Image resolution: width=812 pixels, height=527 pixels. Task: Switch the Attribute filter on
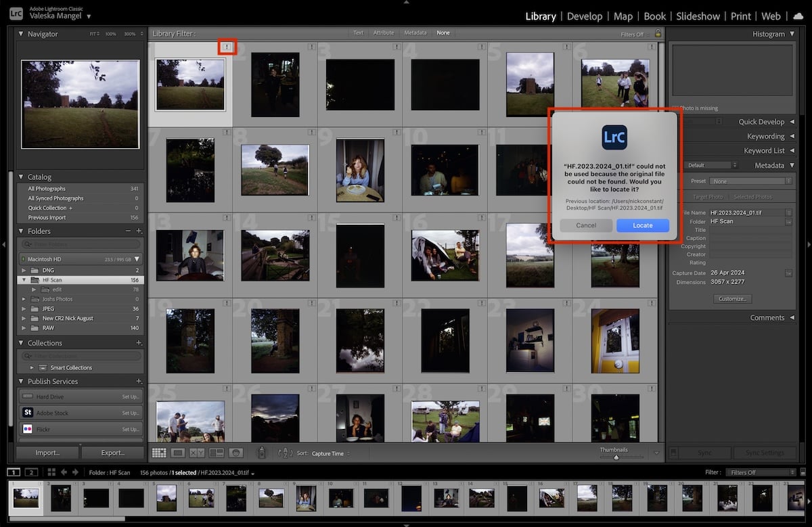click(384, 32)
